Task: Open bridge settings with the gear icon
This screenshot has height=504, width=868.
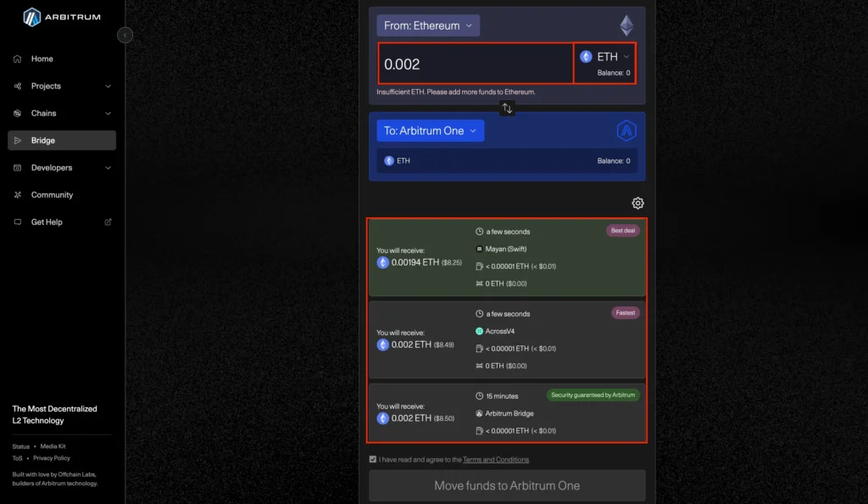Action: [637, 204]
